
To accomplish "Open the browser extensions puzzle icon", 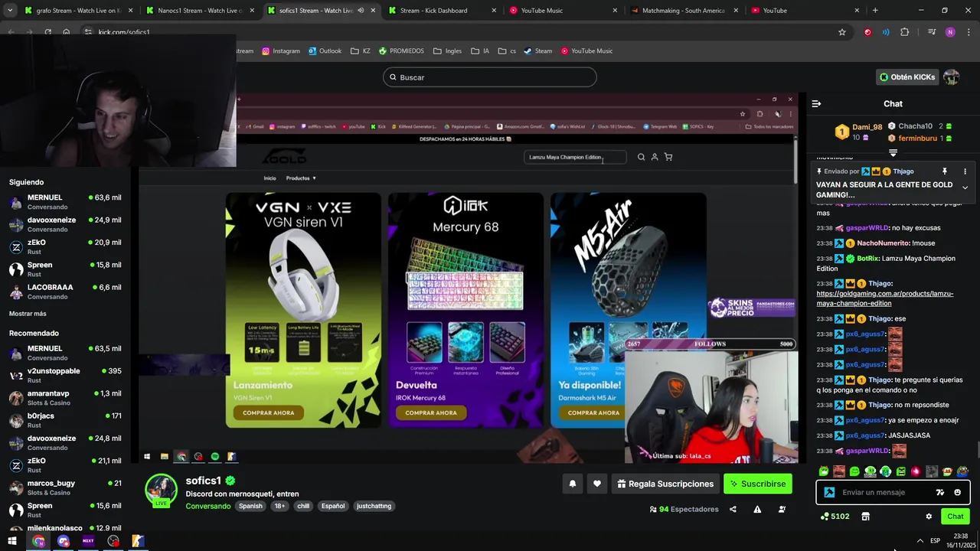I will pyautogui.click(x=905, y=32).
